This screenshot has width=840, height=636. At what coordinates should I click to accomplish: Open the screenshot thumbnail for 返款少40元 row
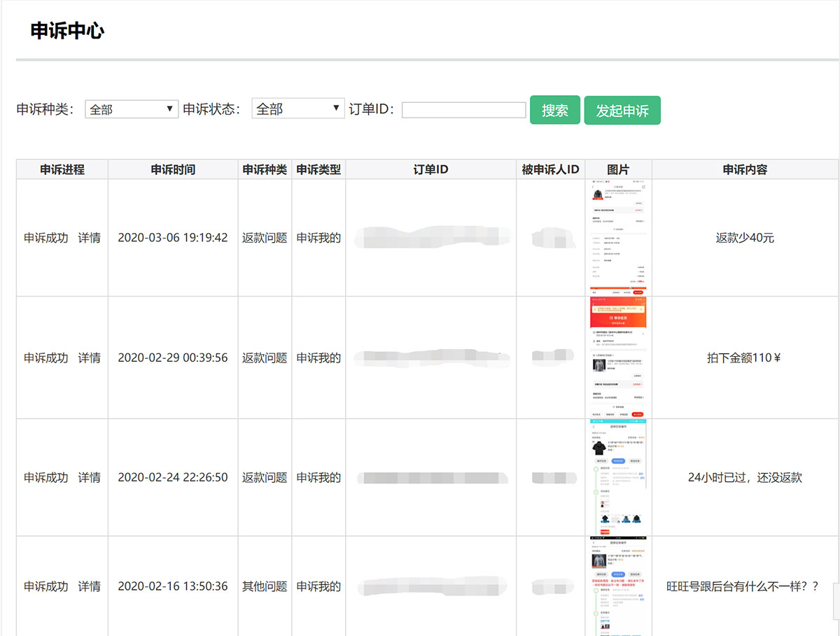[618, 237]
